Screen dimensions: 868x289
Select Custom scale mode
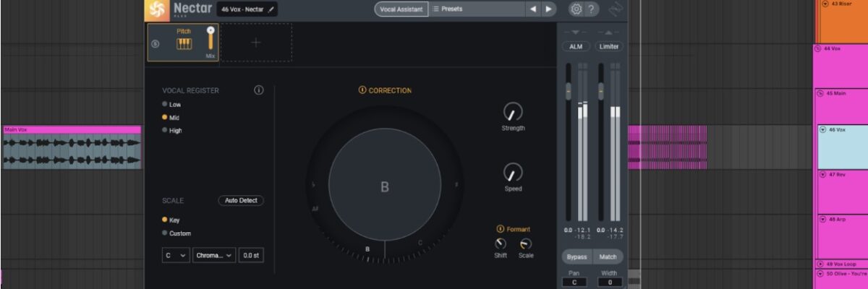click(165, 233)
